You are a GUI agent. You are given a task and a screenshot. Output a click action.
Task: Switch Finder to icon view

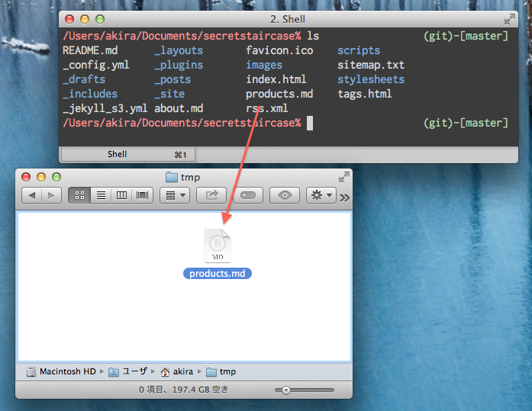pos(79,195)
